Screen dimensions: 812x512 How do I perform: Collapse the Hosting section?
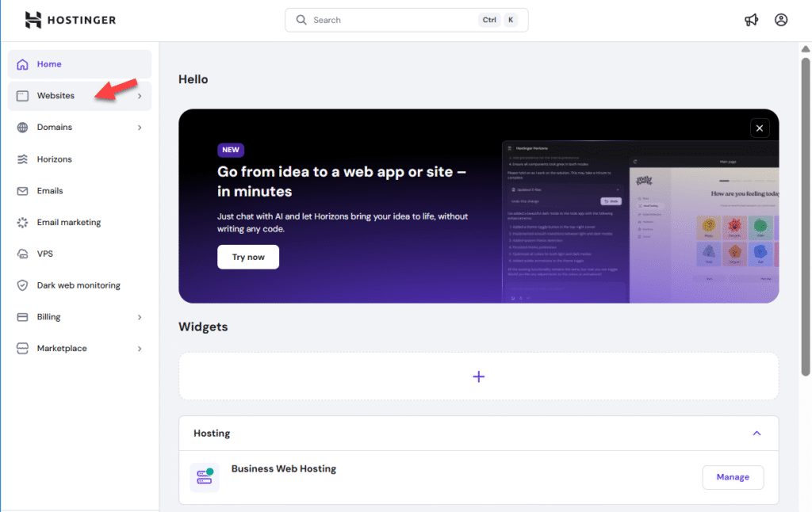point(756,434)
